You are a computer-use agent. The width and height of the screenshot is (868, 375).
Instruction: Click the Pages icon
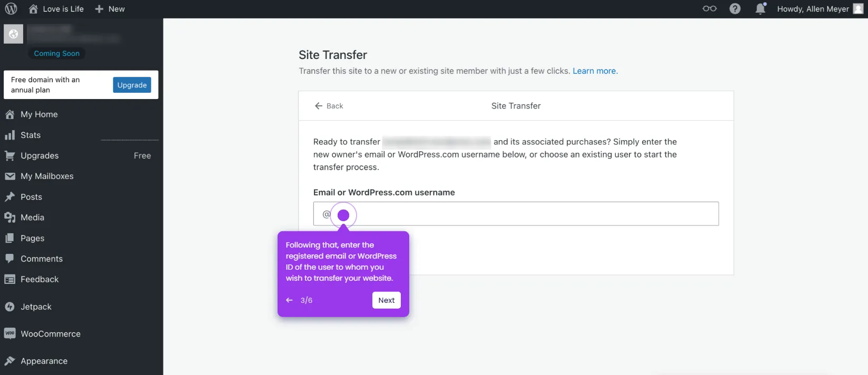coord(9,238)
